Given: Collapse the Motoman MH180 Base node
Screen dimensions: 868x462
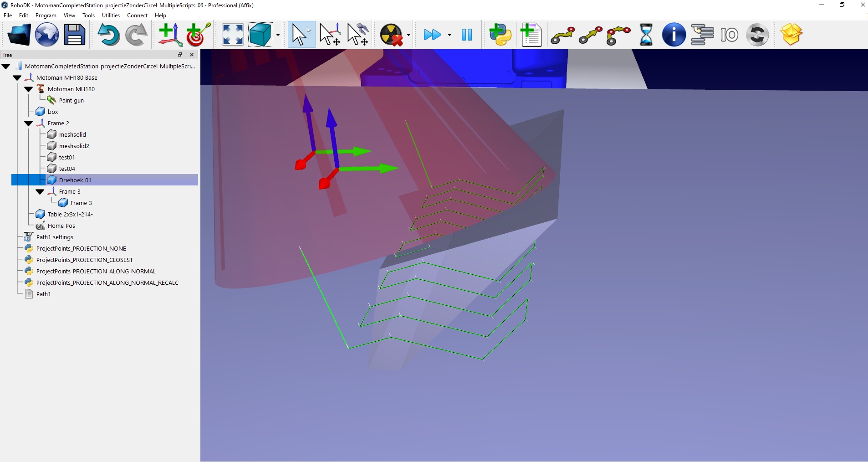Looking at the screenshot, I should coord(17,78).
